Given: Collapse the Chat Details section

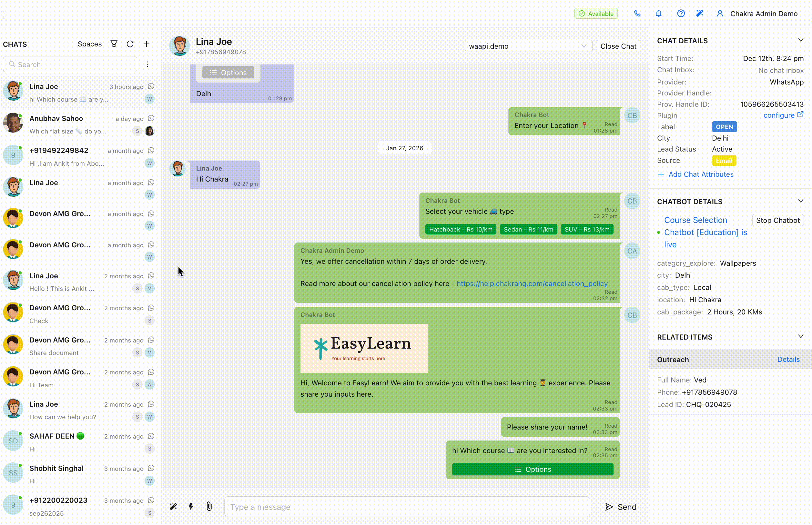Looking at the screenshot, I should [800, 40].
